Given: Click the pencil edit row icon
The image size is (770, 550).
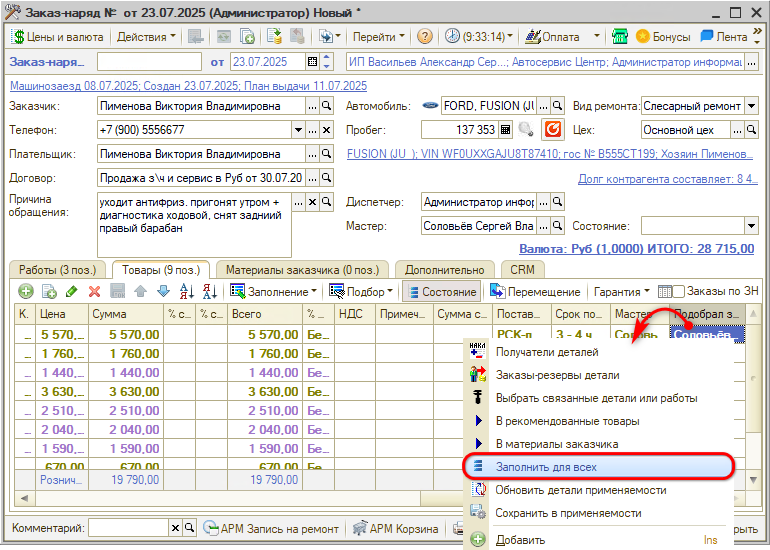Looking at the screenshot, I should click(71, 292).
